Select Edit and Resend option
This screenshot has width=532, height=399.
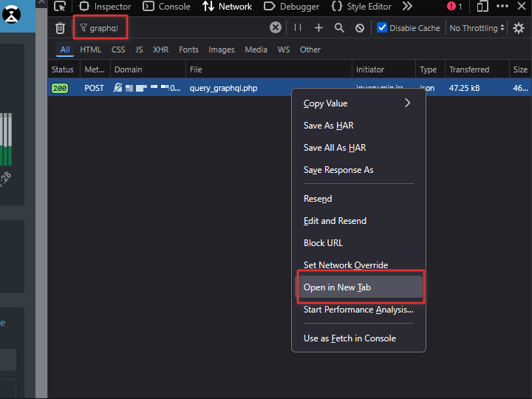(335, 221)
